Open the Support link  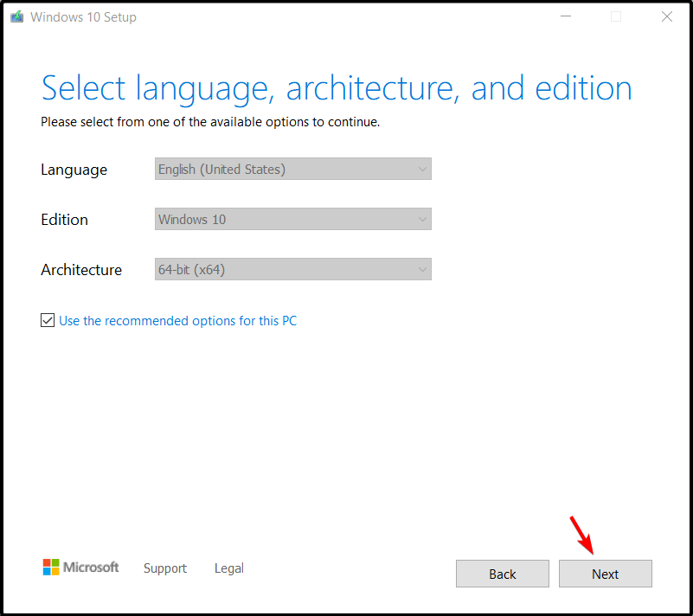click(x=165, y=568)
